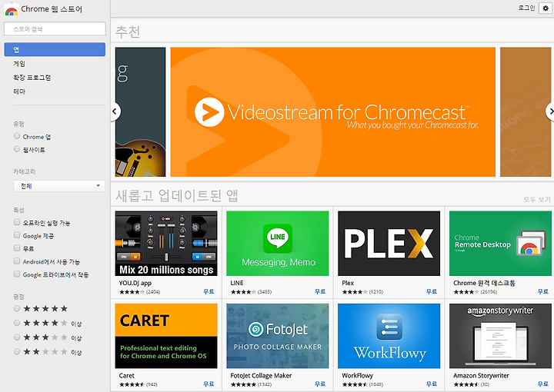Click the Amazon Storywriter title text
Image resolution: width=554 pixels, height=392 pixels.
click(481, 376)
